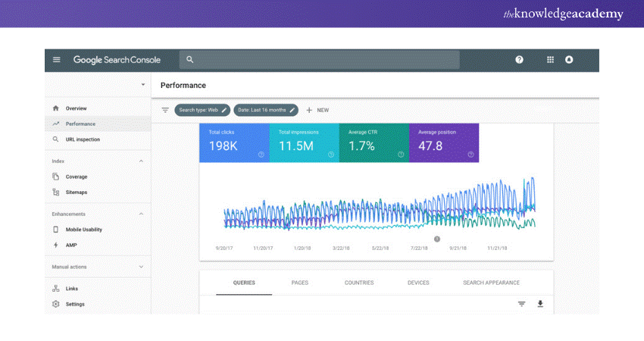This screenshot has width=644, height=341.
Task: Click the filter icon beside Search type chip
Action: click(x=165, y=110)
